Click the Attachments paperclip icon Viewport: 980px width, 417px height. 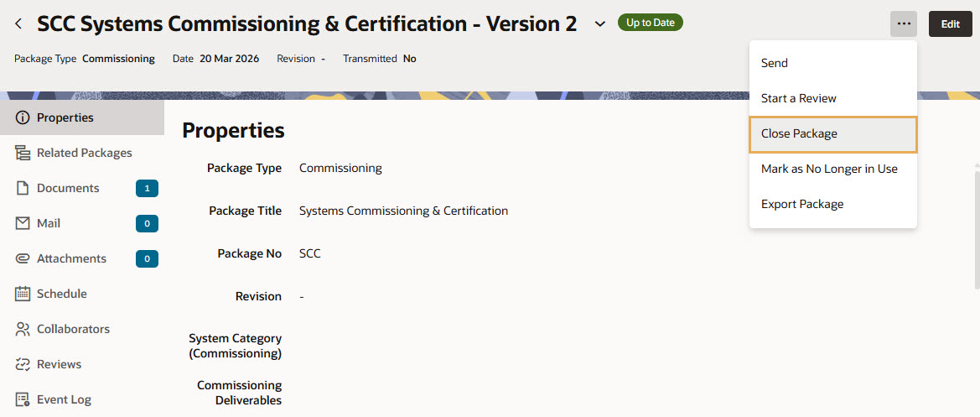pyautogui.click(x=23, y=258)
